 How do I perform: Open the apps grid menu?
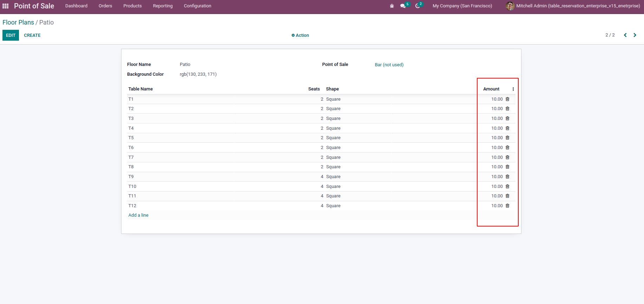pos(6,6)
